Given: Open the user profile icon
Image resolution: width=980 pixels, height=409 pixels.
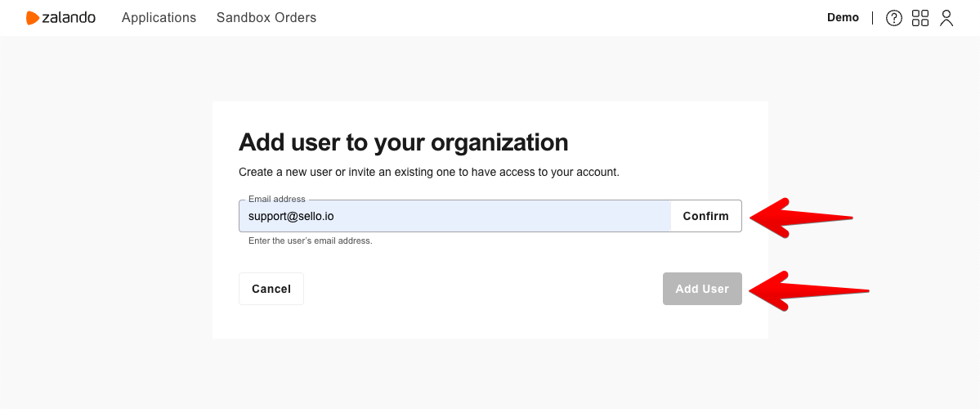Looking at the screenshot, I should click(x=946, y=18).
